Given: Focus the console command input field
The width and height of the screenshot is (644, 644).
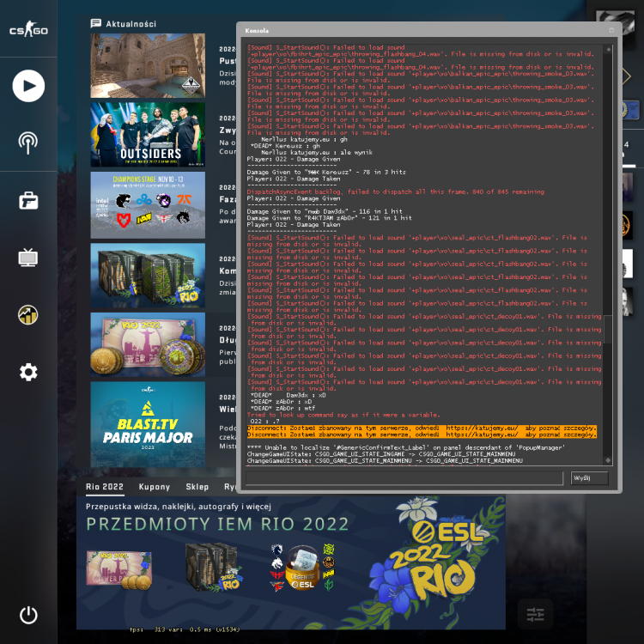Looking at the screenshot, I should (404, 478).
